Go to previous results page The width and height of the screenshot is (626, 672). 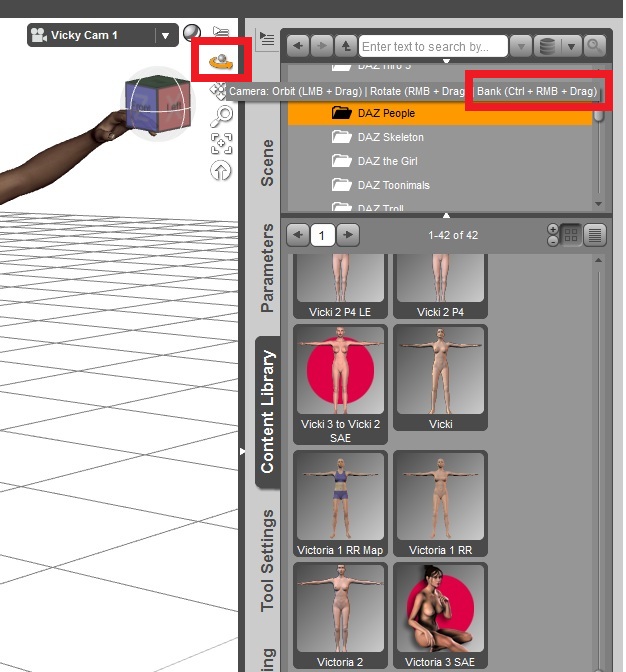298,235
